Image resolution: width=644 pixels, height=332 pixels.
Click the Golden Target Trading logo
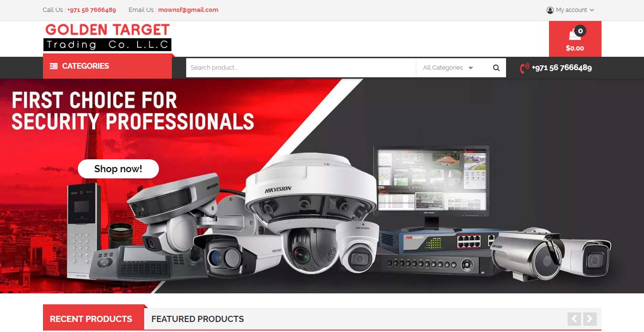[107, 37]
